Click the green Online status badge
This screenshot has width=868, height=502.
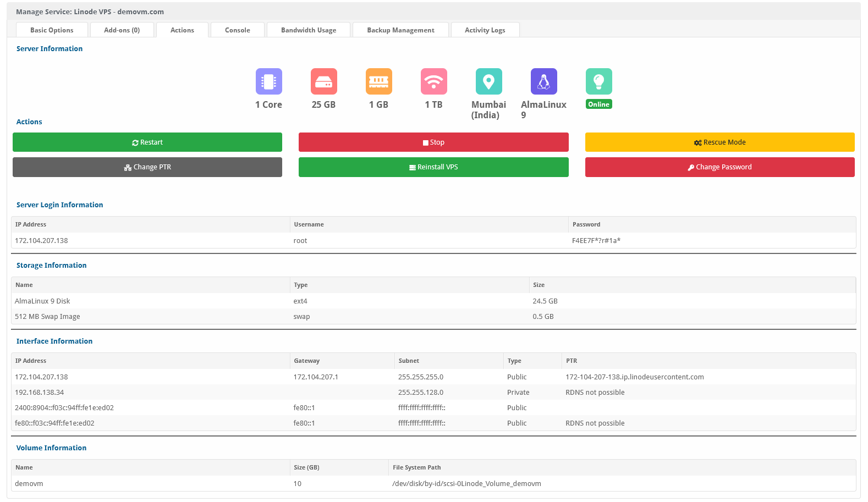pyautogui.click(x=598, y=104)
